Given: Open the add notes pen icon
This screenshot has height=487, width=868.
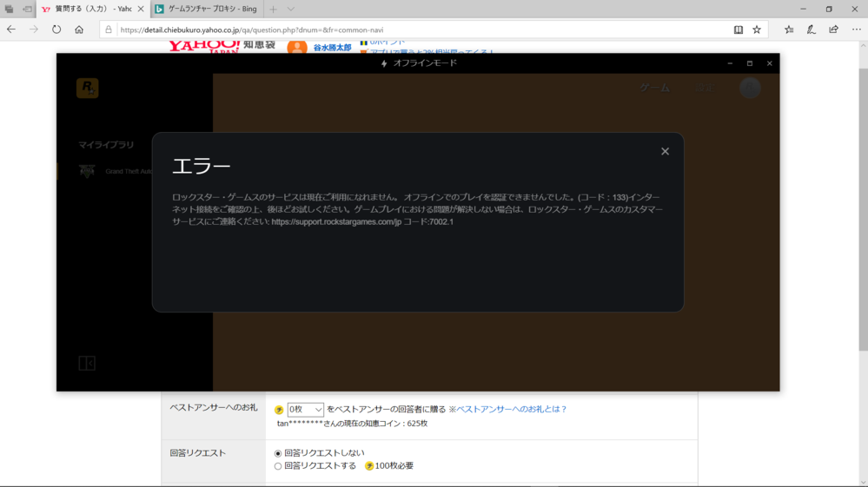Looking at the screenshot, I should 811,30.
